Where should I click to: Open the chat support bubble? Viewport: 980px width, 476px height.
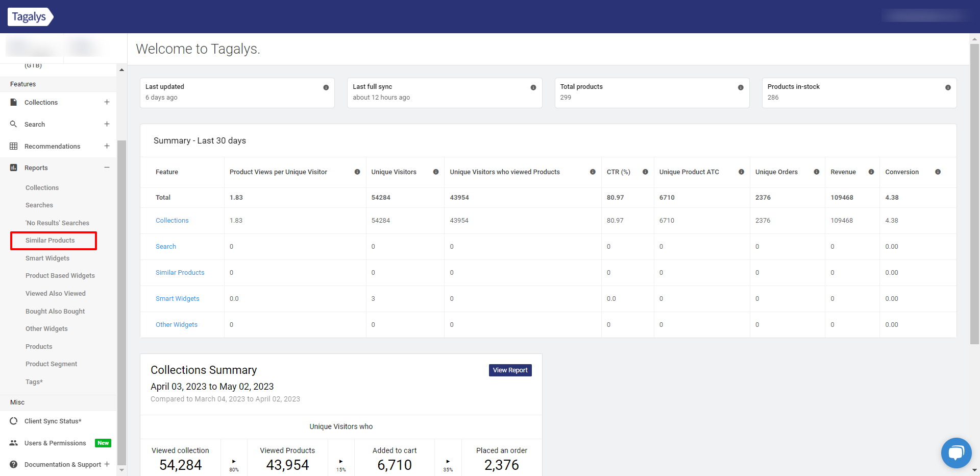[956, 453]
